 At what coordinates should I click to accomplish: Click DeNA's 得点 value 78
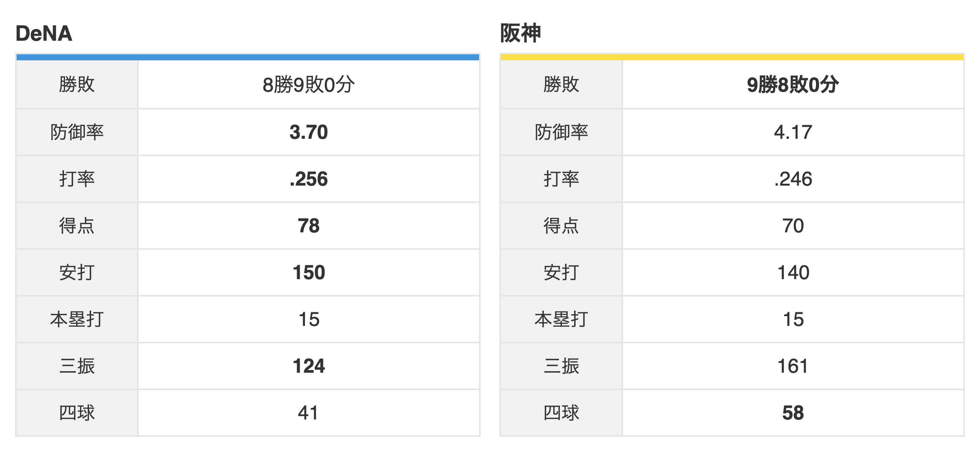[309, 226]
